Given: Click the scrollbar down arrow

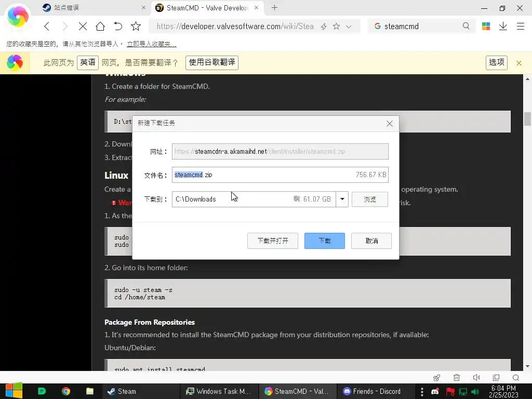Looking at the screenshot, I should 527,366.
